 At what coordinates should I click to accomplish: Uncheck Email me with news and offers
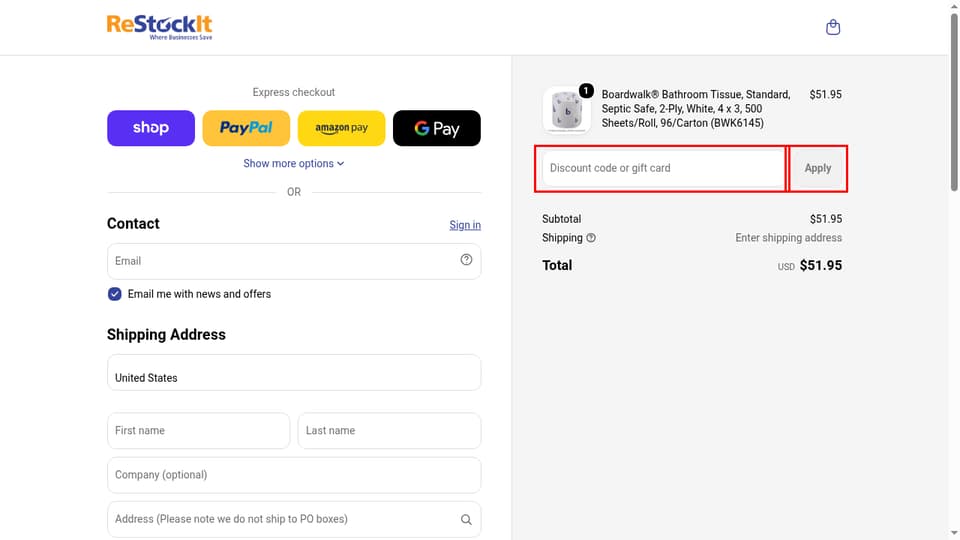(114, 294)
